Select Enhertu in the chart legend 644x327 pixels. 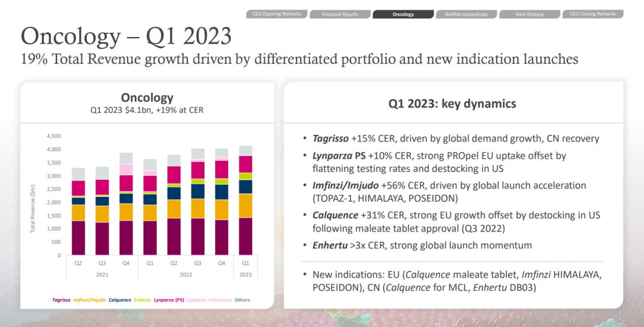click(x=143, y=300)
